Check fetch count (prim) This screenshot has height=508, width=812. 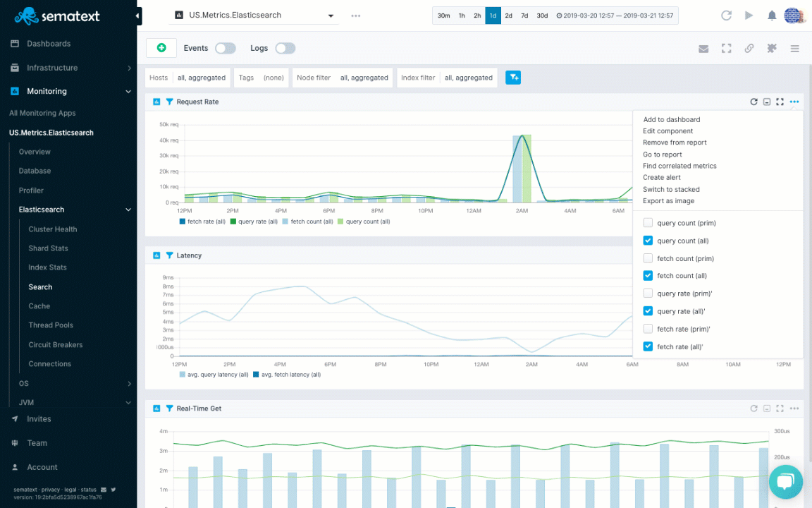pos(648,258)
